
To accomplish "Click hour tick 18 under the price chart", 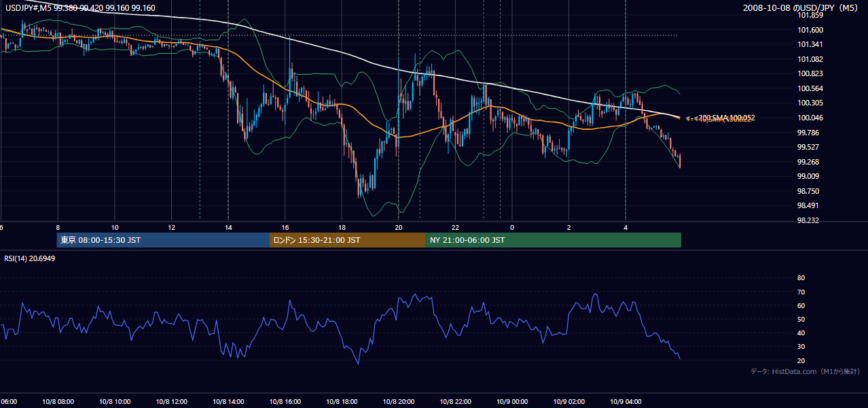I will click(342, 228).
